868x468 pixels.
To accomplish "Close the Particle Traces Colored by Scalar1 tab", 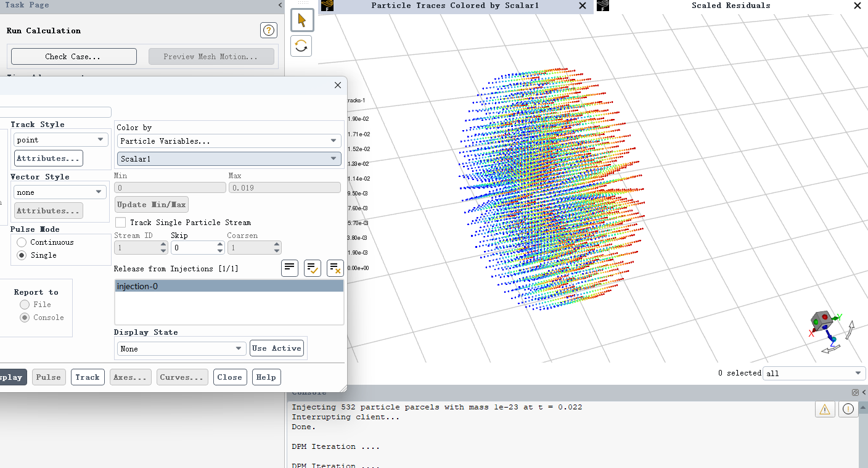I will [583, 6].
